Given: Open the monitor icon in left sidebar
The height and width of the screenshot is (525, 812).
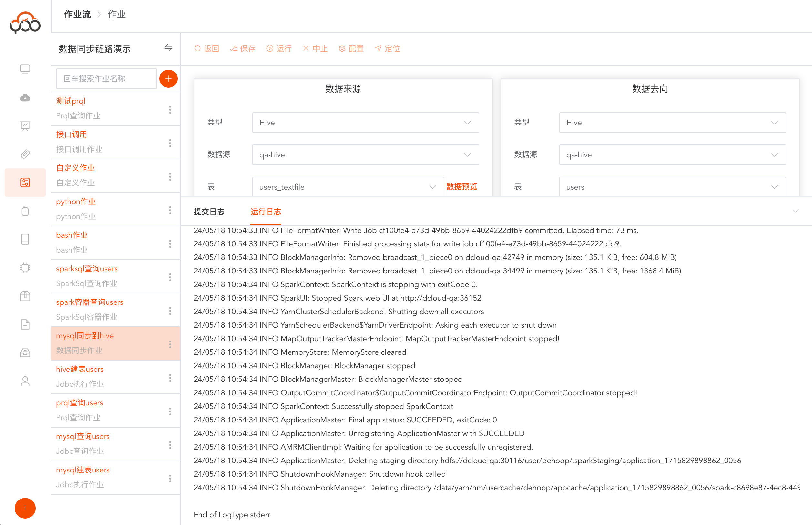Looking at the screenshot, I should click(25, 69).
